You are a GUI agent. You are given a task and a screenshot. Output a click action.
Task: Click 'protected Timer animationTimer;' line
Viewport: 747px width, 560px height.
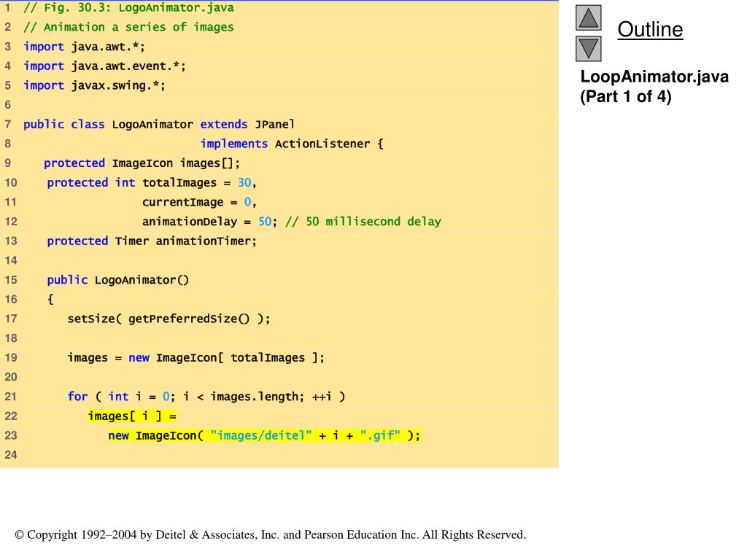click(152, 241)
